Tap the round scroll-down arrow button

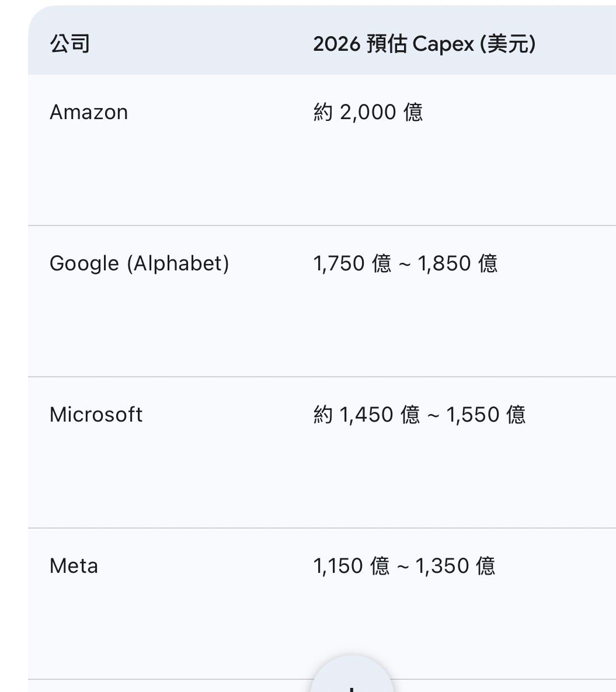(351, 680)
